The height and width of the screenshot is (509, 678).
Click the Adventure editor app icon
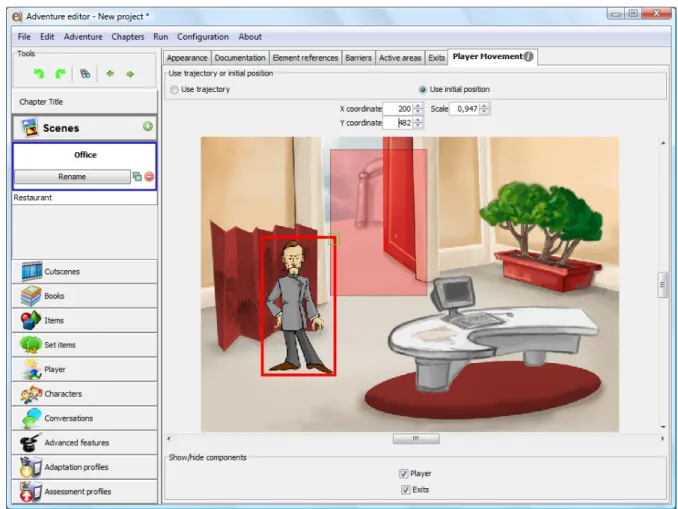(x=17, y=16)
